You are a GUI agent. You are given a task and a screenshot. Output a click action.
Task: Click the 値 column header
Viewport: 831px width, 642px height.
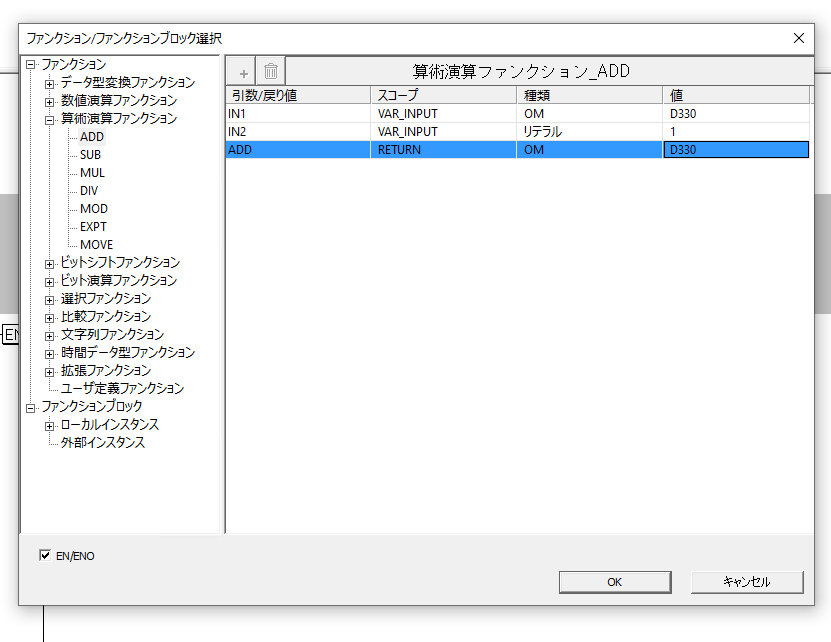735,95
